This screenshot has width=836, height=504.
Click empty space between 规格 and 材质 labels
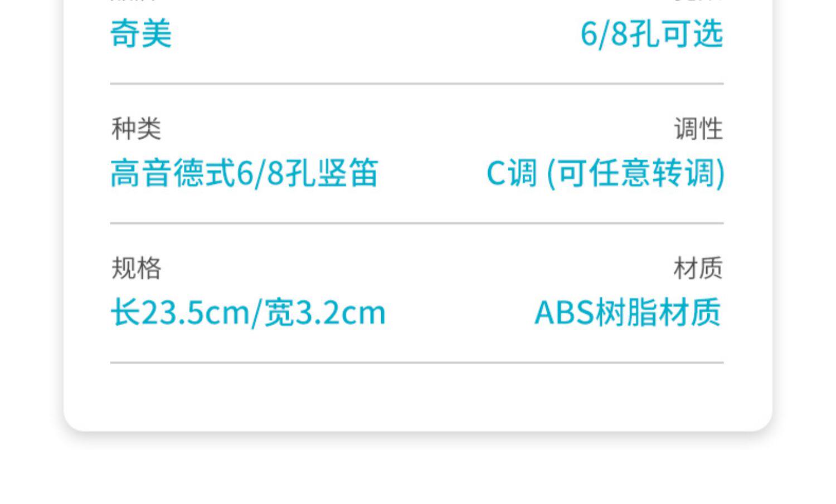[x=417, y=268]
